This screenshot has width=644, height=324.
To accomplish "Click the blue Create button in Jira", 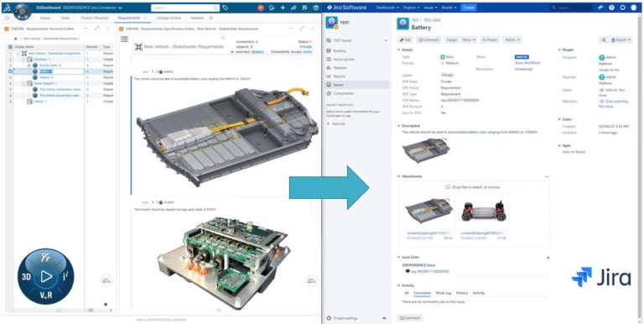I will pos(469,8).
